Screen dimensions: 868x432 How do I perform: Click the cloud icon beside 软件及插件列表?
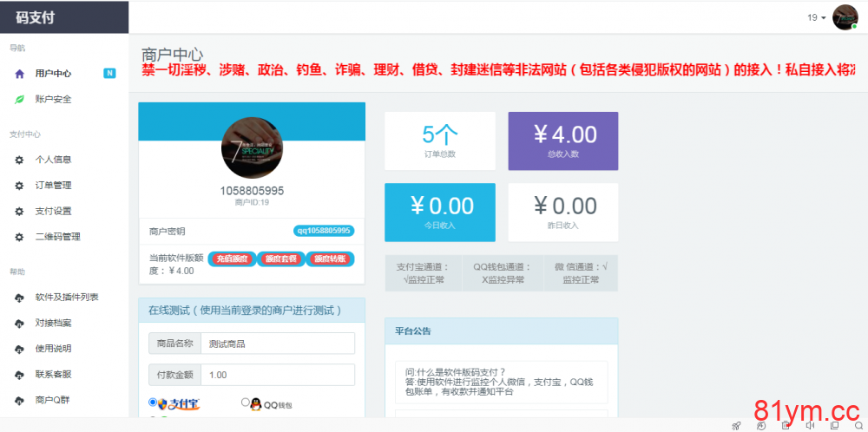pyautogui.click(x=19, y=298)
